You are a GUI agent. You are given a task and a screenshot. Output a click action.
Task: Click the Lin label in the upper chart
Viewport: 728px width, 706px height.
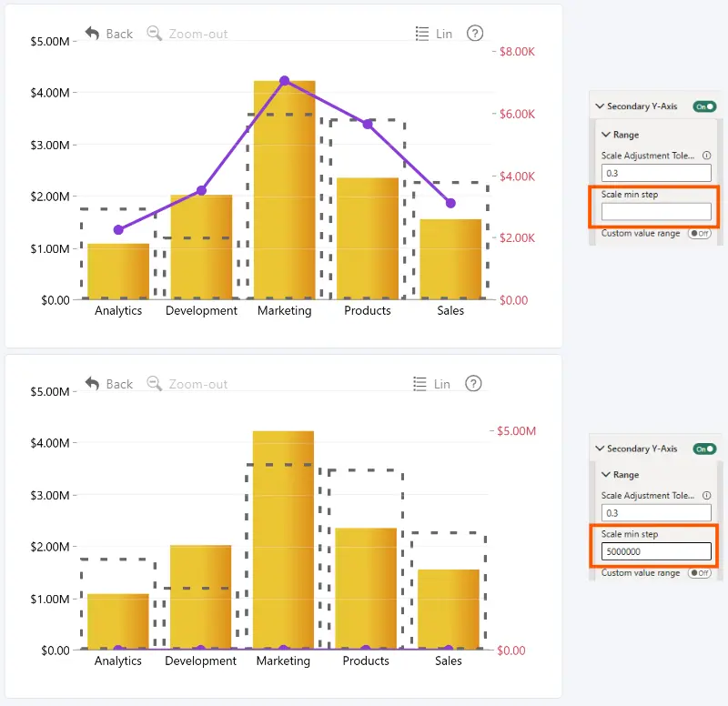(444, 34)
